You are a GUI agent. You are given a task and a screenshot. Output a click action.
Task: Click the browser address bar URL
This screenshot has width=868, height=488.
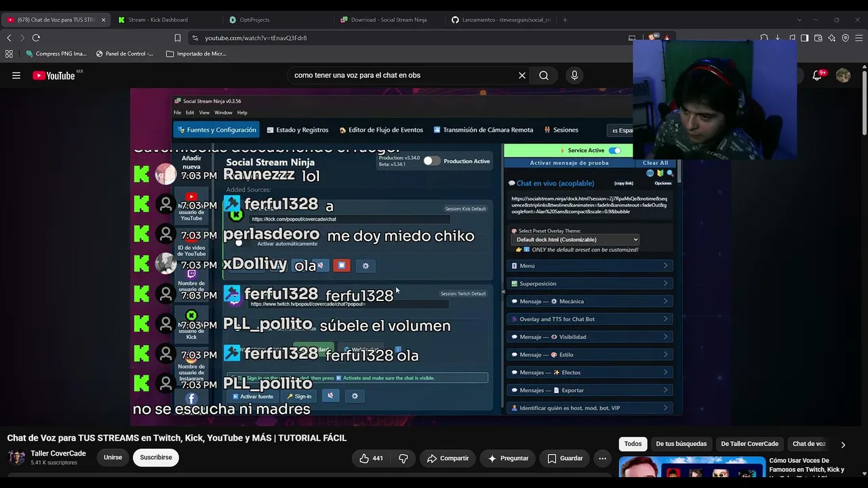pyautogui.click(x=256, y=38)
